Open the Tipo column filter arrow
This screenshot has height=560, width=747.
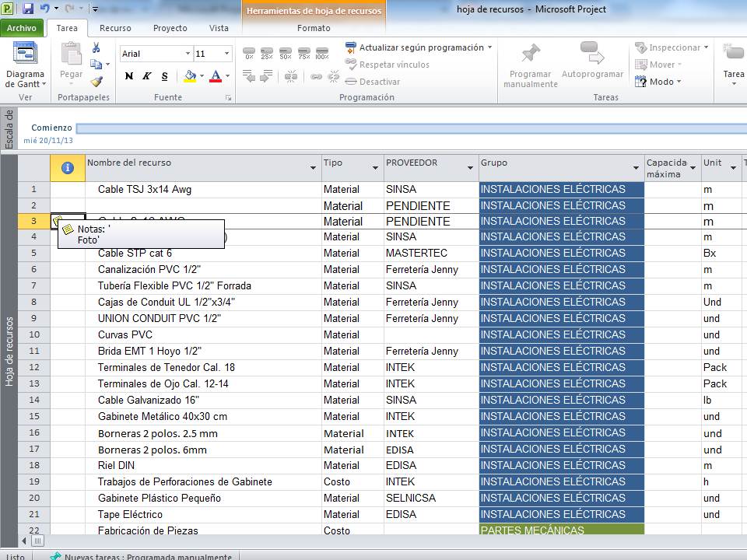375,168
